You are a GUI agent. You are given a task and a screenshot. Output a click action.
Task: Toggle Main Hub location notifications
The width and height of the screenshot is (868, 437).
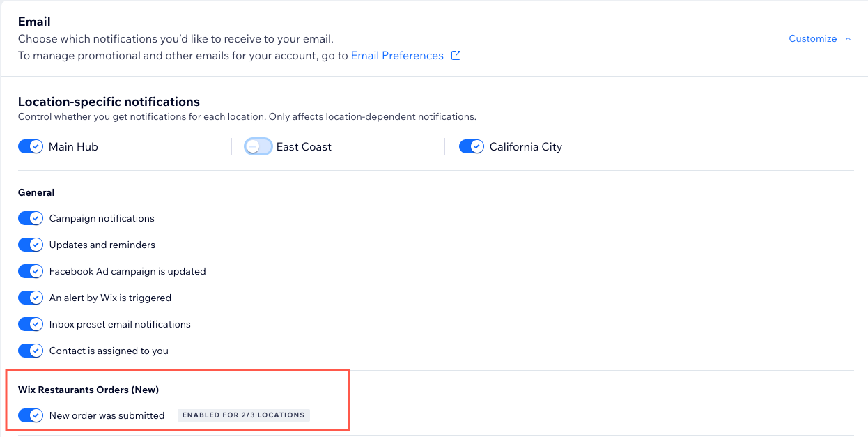coord(31,147)
